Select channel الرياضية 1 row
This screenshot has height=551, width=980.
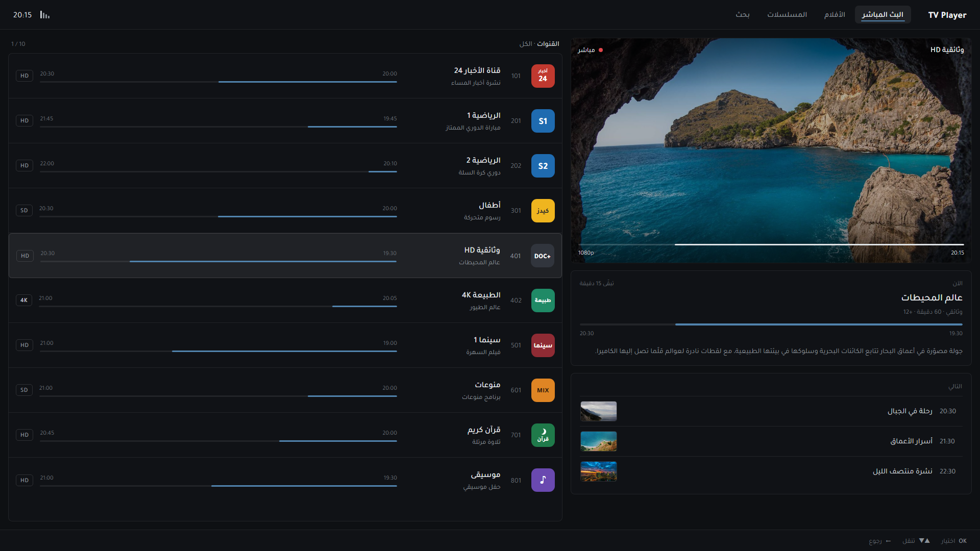[285, 121]
